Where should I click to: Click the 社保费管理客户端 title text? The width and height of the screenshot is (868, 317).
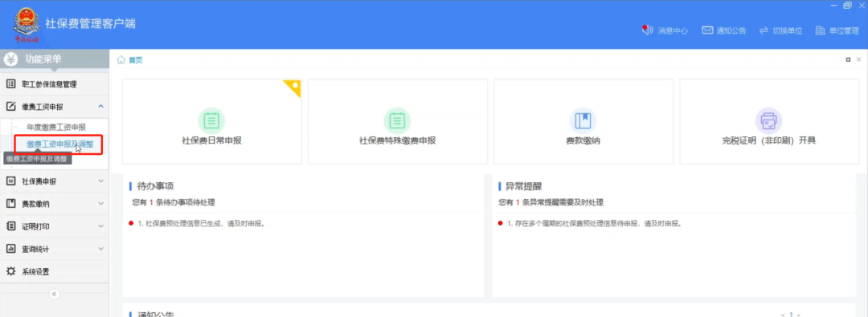point(90,24)
